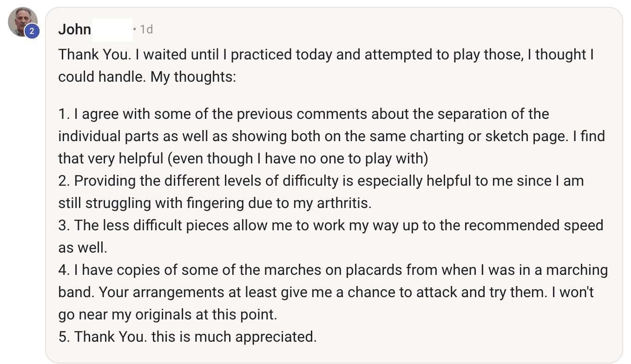Open the commenter name "John"
Image resolution: width=631 pixels, height=364 pixels.
(74, 30)
